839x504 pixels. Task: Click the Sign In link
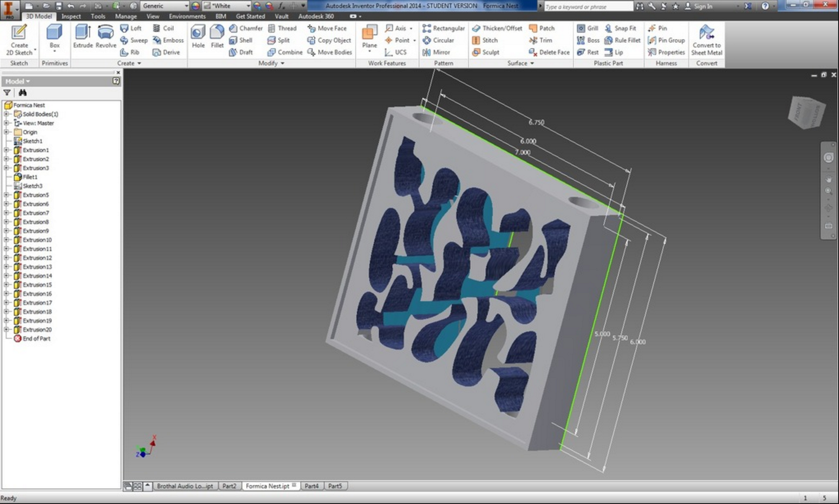(x=703, y=6)
